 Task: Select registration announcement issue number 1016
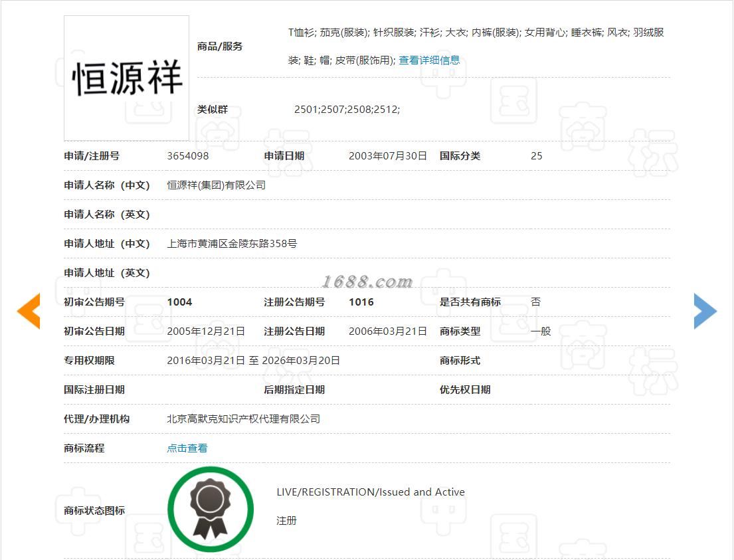point(361,302)
